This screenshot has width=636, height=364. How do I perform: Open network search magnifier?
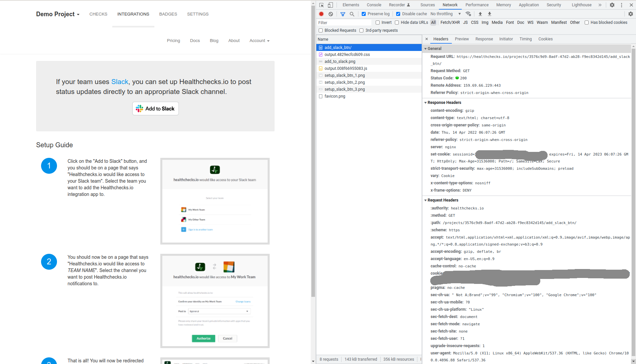(x=352, y=14)
